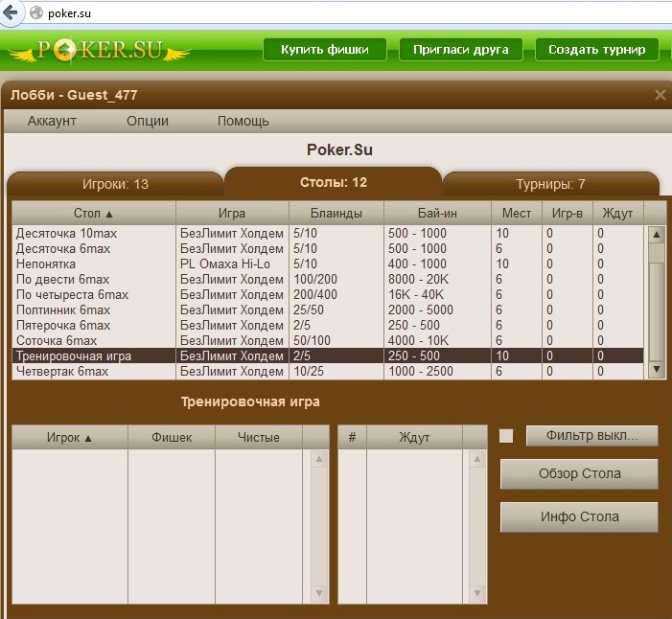Click players list scroll-up arrow

pos(319,459)
